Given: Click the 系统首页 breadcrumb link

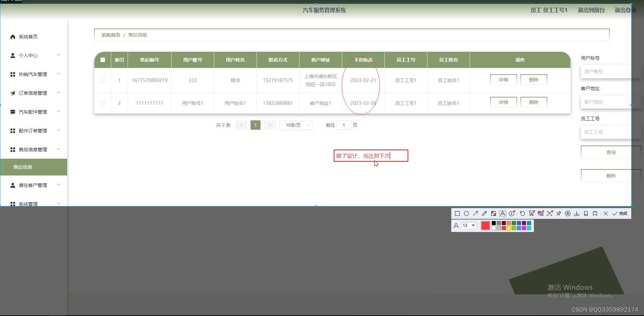Looking at the screenshot, I should [111, 35].
